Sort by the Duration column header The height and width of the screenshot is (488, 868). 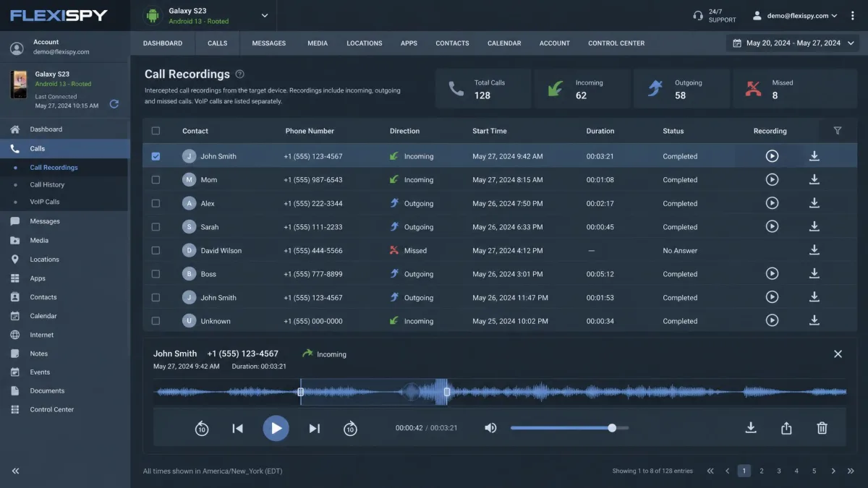point(600,131)
